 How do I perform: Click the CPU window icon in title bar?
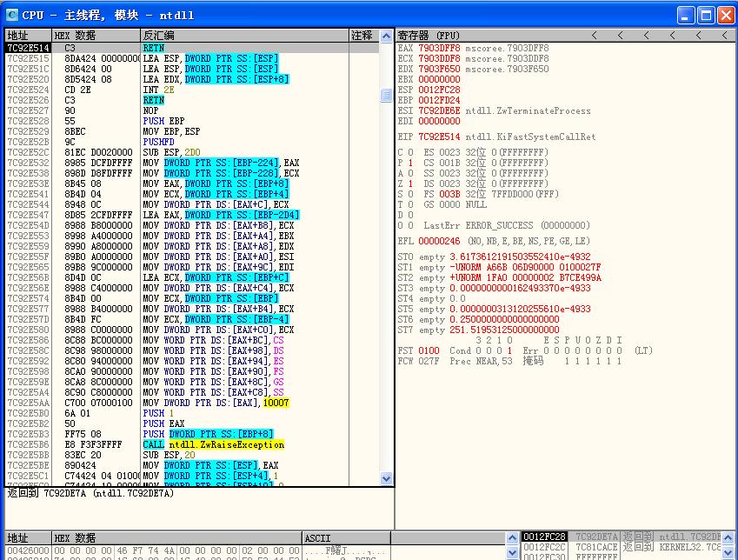click(12, 15)
